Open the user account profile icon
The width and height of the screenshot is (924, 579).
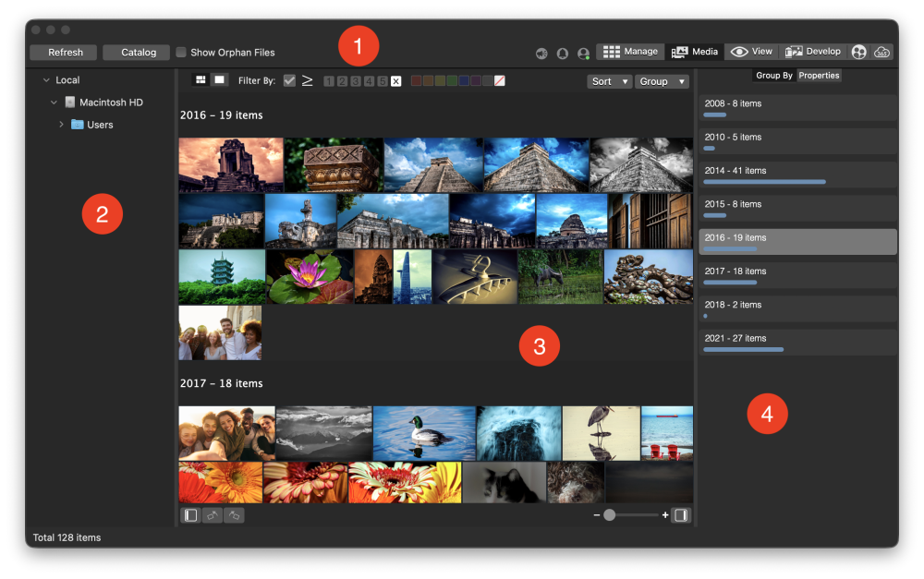(x=583, y=54)
